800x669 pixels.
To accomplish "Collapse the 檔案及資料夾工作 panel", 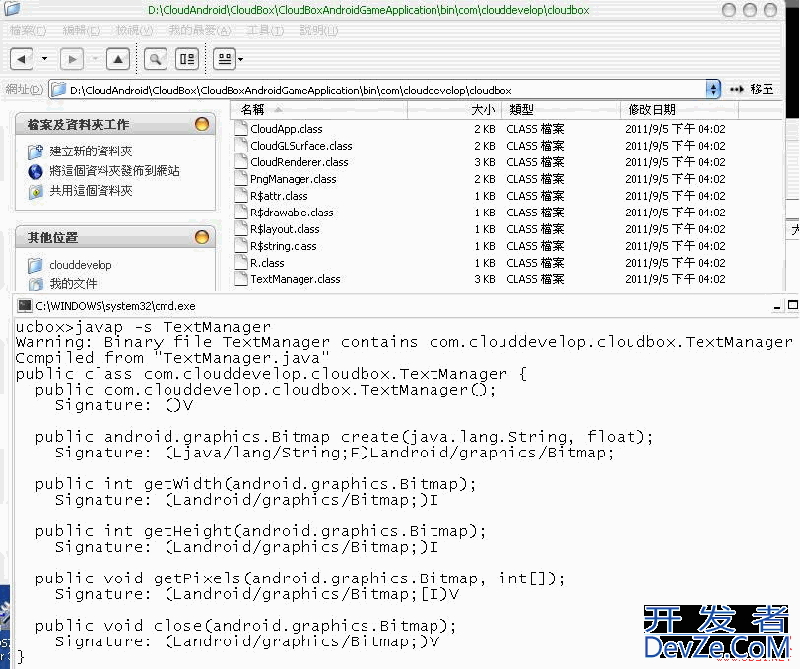I will pyautogui.click(x=202, y=125).
